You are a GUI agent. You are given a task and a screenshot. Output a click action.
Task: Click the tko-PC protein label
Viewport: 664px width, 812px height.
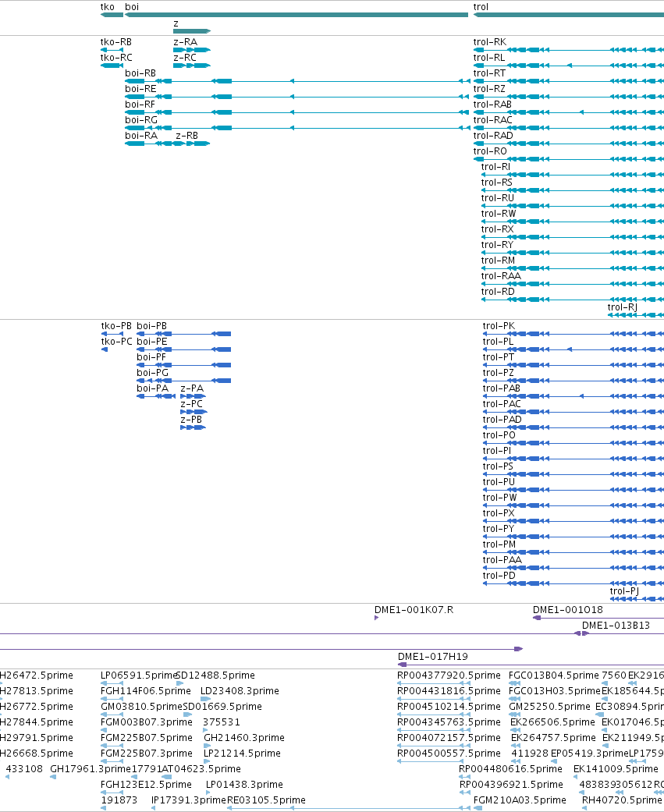[116, 342]
